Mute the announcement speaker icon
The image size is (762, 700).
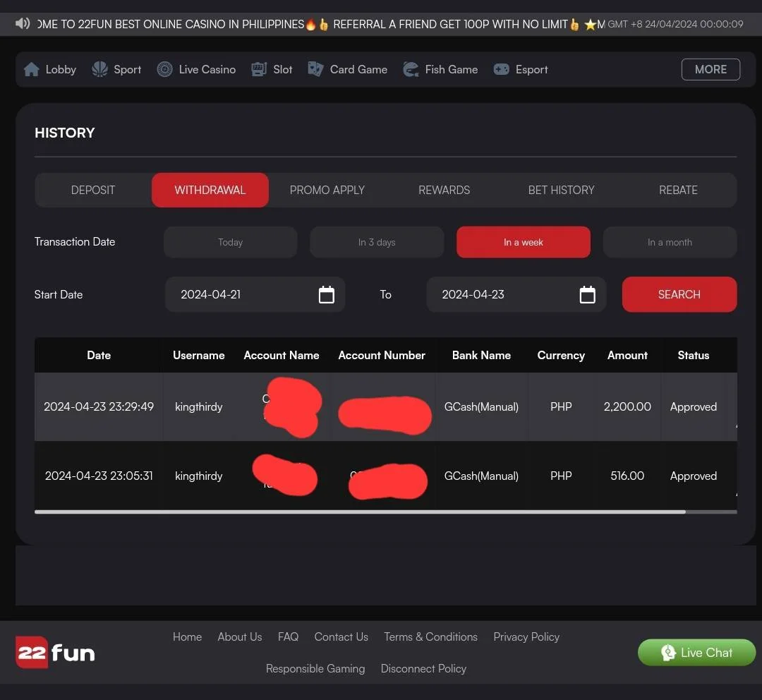point(23,23)
